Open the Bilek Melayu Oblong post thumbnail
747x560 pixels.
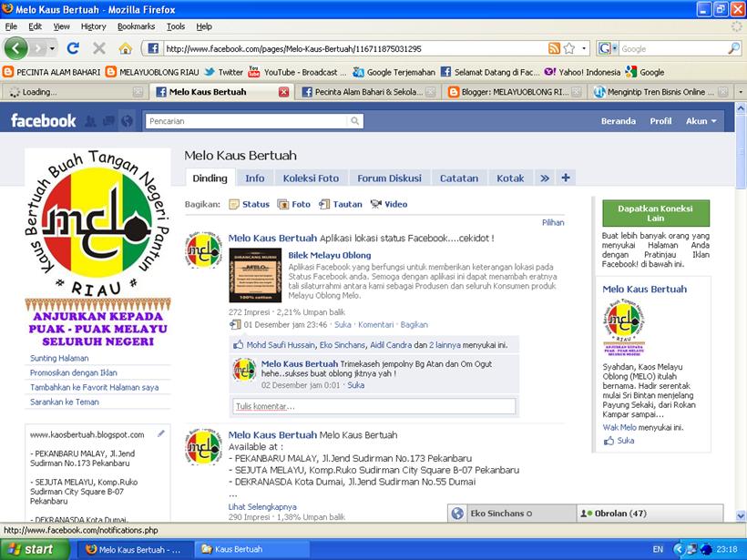(x=255, y=275)
